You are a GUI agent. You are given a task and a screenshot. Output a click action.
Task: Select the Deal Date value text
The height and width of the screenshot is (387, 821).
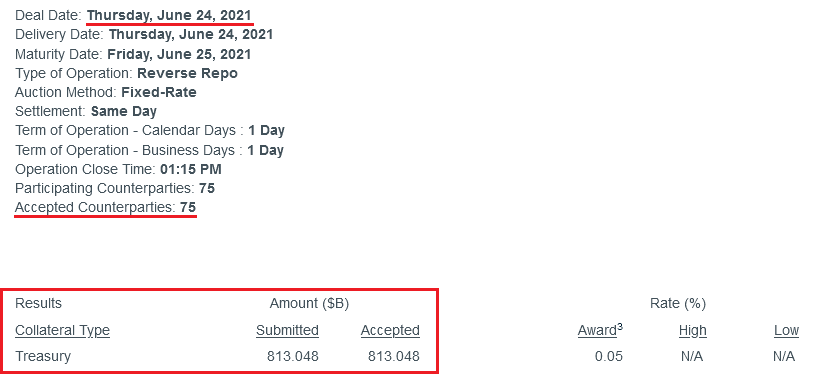pyautogui.click(x=169, y=15)
